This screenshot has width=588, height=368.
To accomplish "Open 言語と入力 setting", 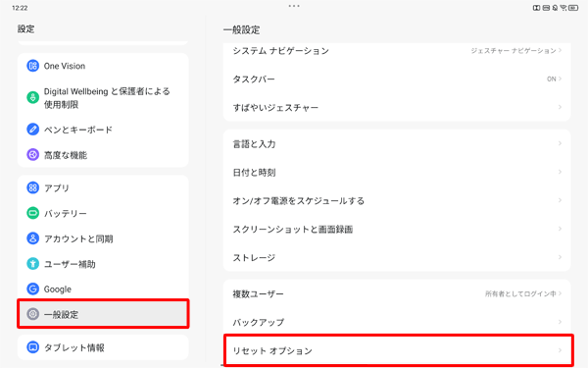I will point(397,144).
